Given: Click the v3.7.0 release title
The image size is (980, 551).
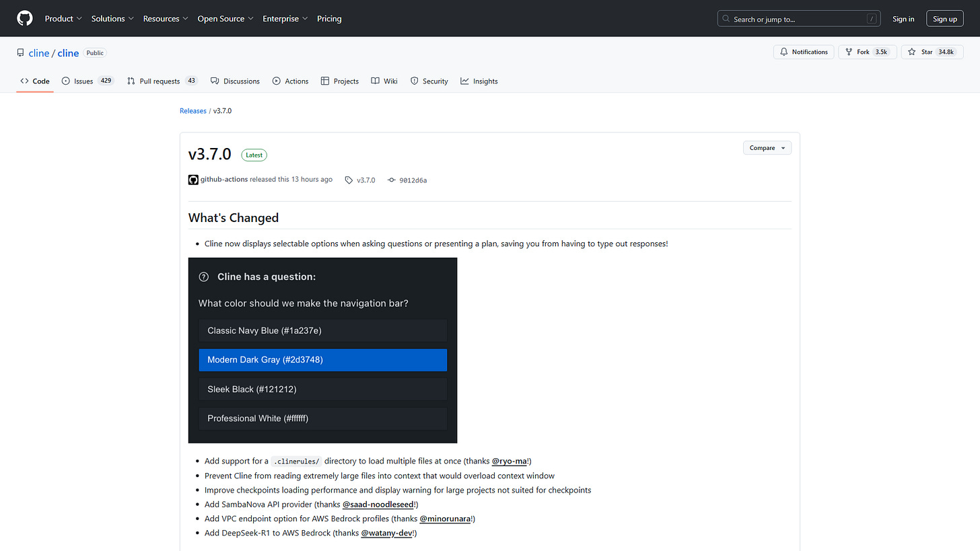Looking at the screenshot, I should tap(210, 154).
